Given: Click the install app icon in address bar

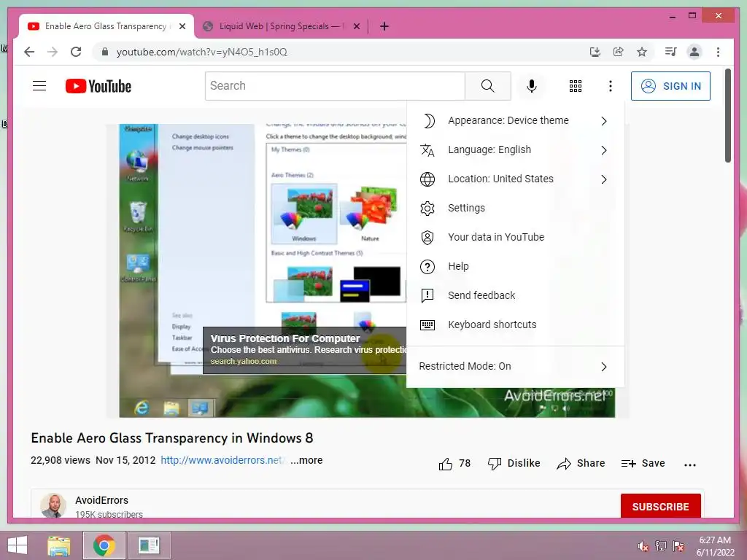Looking at the screenshot, I should point(595,52).
